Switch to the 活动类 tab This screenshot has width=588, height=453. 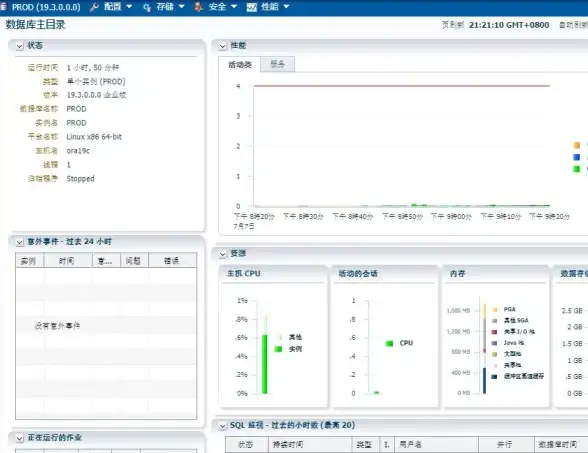240,64
